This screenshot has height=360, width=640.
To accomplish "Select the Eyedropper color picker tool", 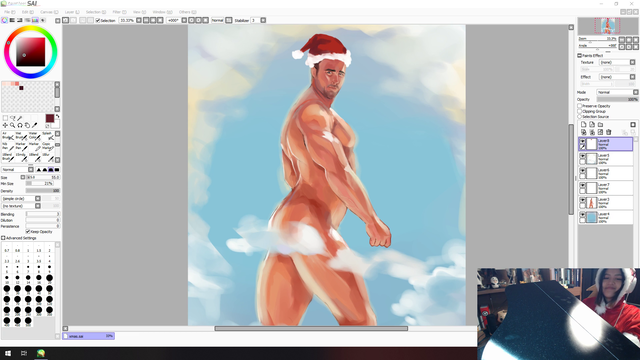I will (35, 125).
